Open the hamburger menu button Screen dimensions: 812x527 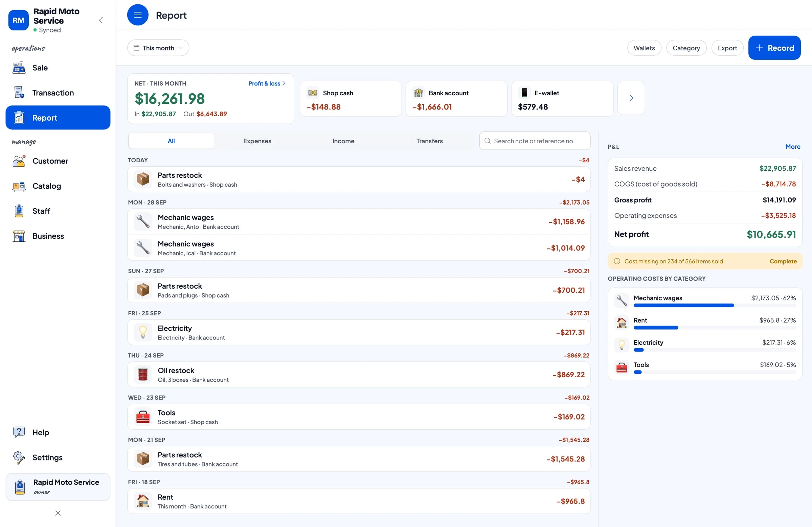click(137, 15)
